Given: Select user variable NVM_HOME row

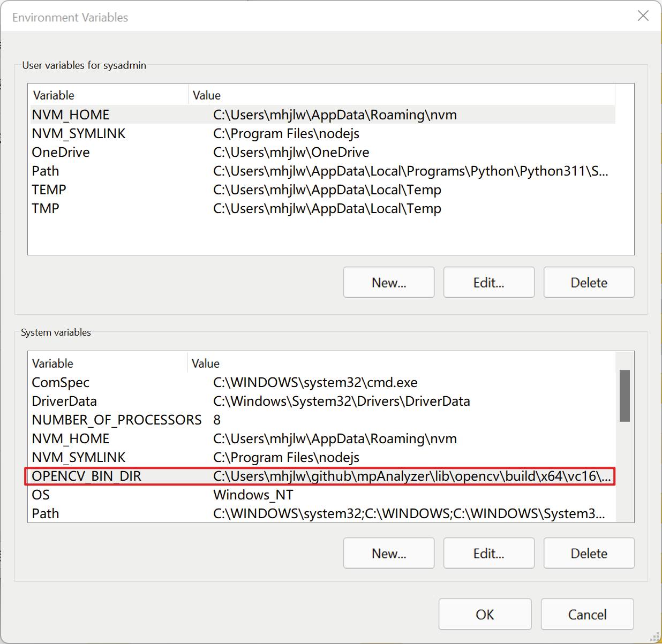Looking at the screenshot, I should (70, 115).
